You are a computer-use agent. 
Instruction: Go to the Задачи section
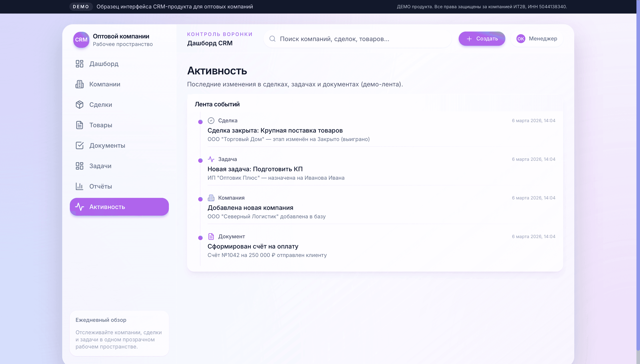pyautogui.click(x=100, y=166)
